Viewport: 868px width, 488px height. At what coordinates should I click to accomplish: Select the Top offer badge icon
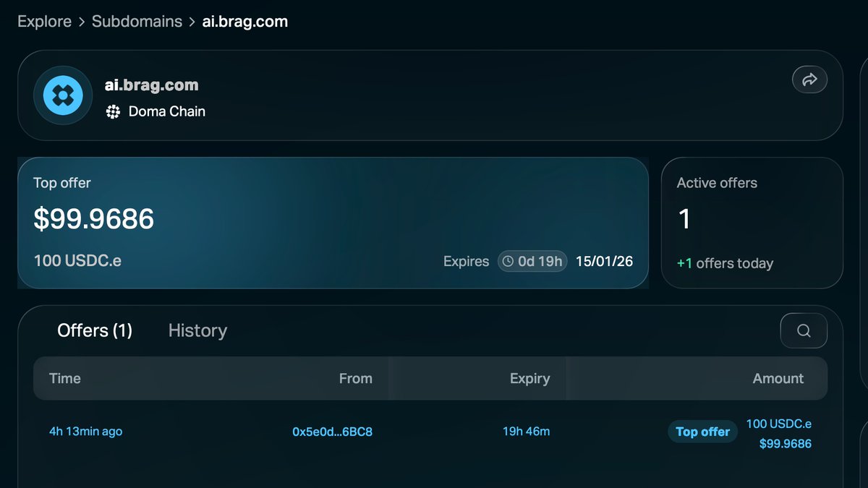click(702, 431)
